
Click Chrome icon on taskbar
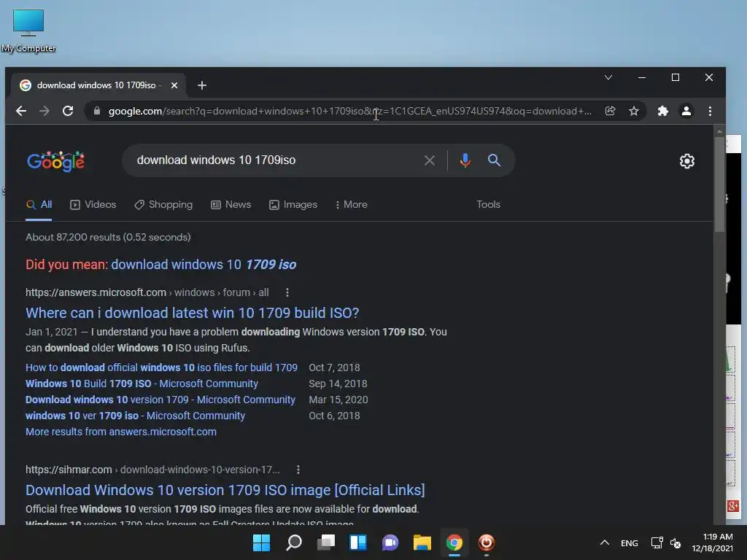pyautogui.click(x=454, y=542)
